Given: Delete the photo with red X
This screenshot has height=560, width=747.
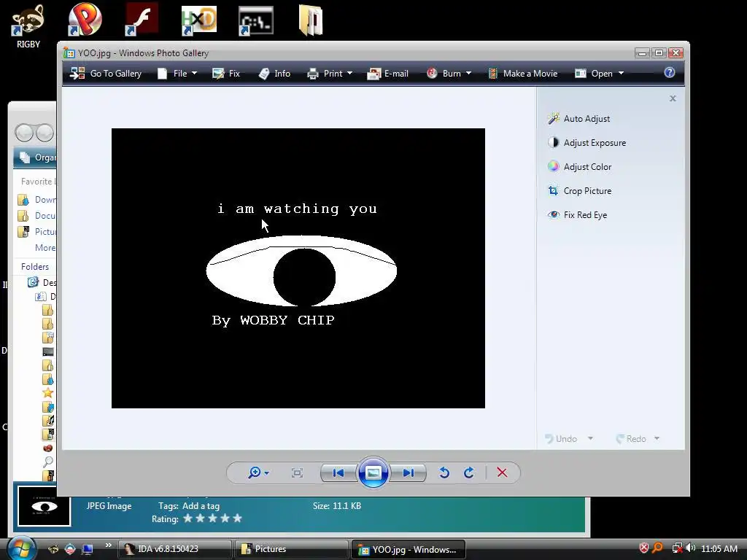Looking at the screenshot, I should 502,472.
